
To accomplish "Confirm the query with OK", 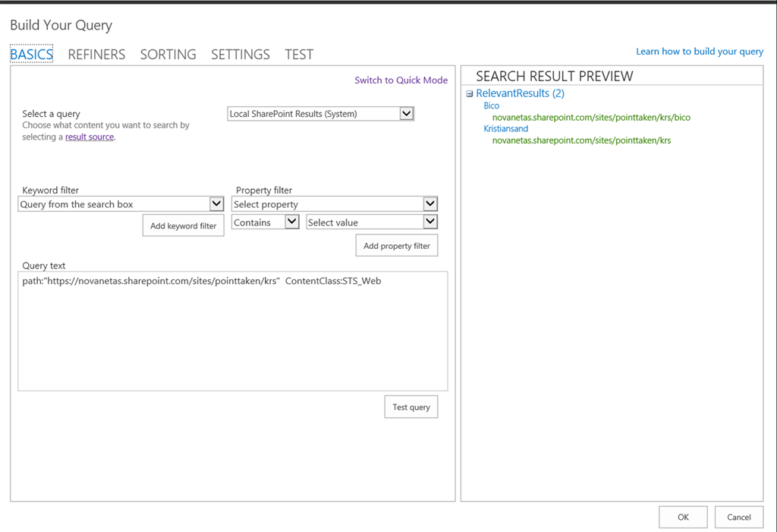I will pos(683,517).
